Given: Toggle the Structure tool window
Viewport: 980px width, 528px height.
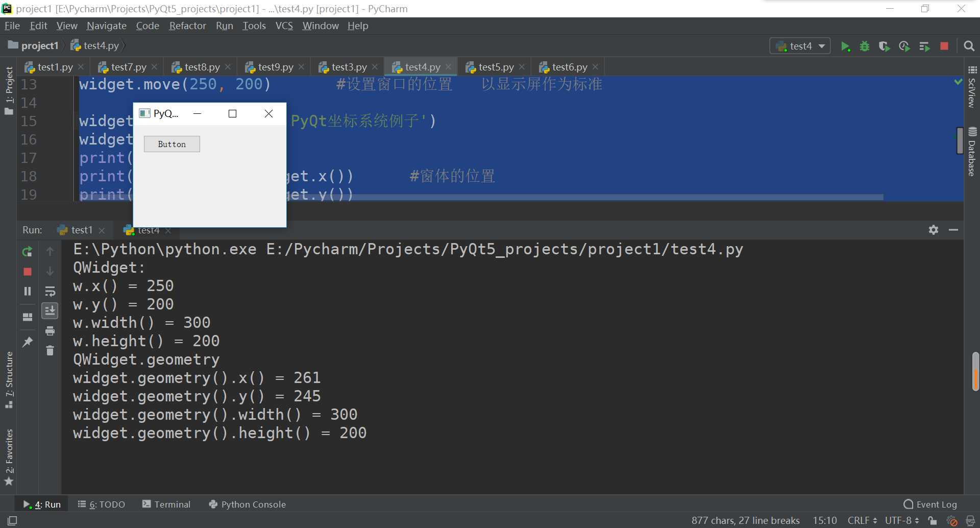Looking at the screenshot, I should (x=9, y=379).
